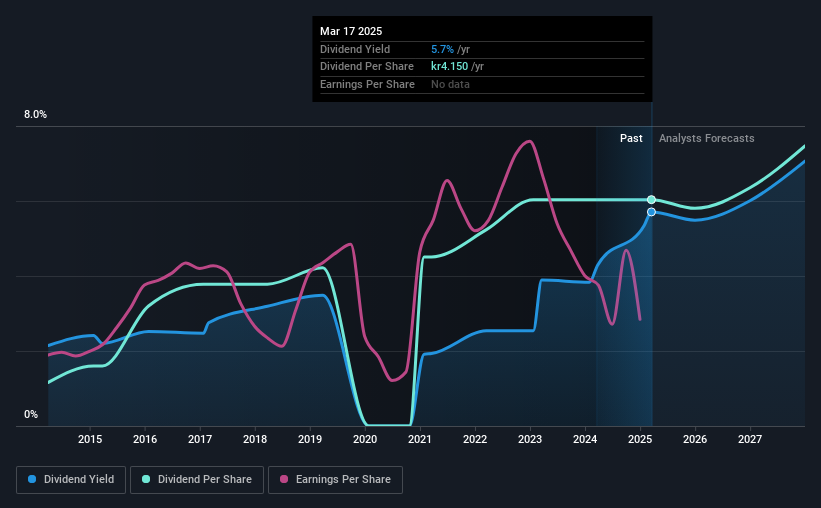This screenshot has width=821, height=508.
Task: Click the pink Earnings Per Share legend dot
Action: click(284, 479)
